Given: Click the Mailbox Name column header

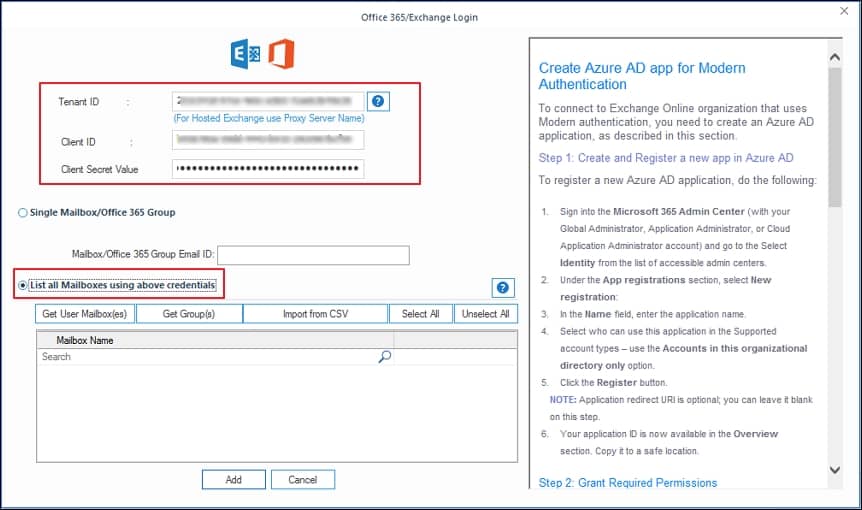Looking at the screenshot, I should point(215,340).
